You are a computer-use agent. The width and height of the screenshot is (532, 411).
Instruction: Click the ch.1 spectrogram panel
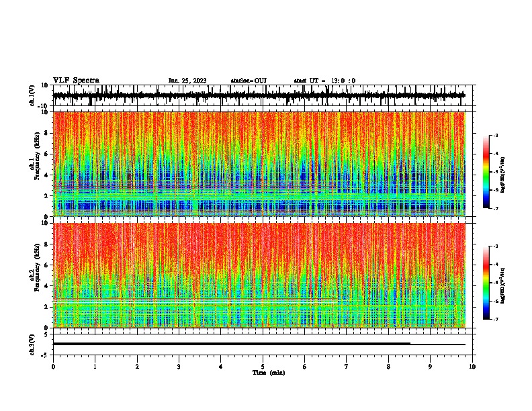coord(259,164)
